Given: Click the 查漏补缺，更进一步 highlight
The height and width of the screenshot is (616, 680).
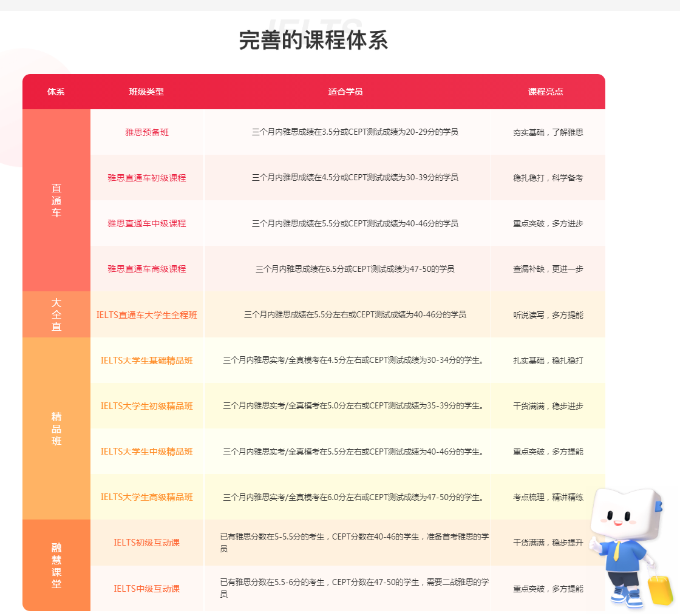Looking at the screenshot, I should [x=548, y=269].
